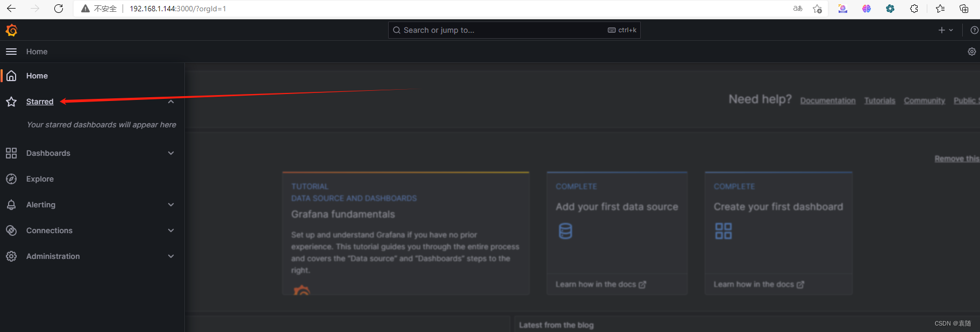
Task: Click the green extension icon in toolbar
Action: [x=890, y=9]
